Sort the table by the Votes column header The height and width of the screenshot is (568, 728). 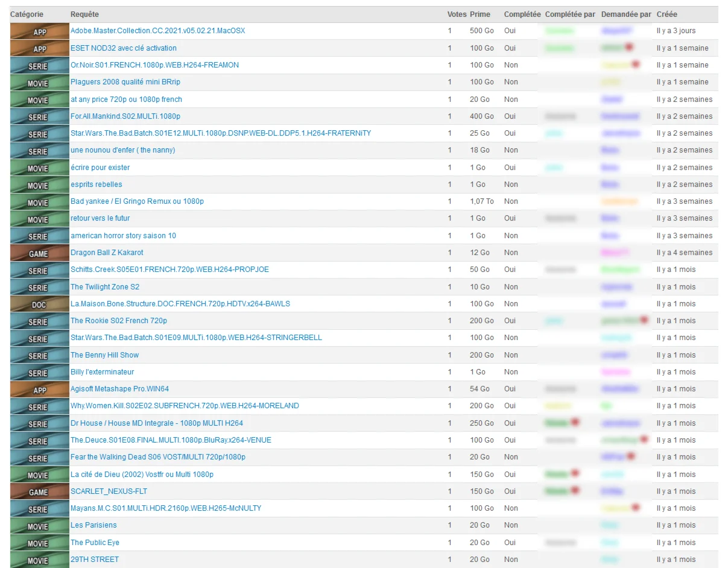point(457,14)
